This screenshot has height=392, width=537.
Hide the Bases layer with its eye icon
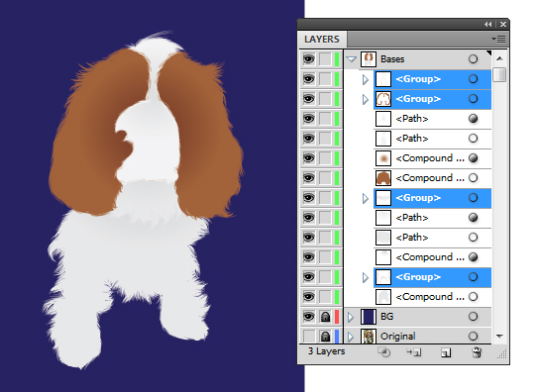point(308,59)
